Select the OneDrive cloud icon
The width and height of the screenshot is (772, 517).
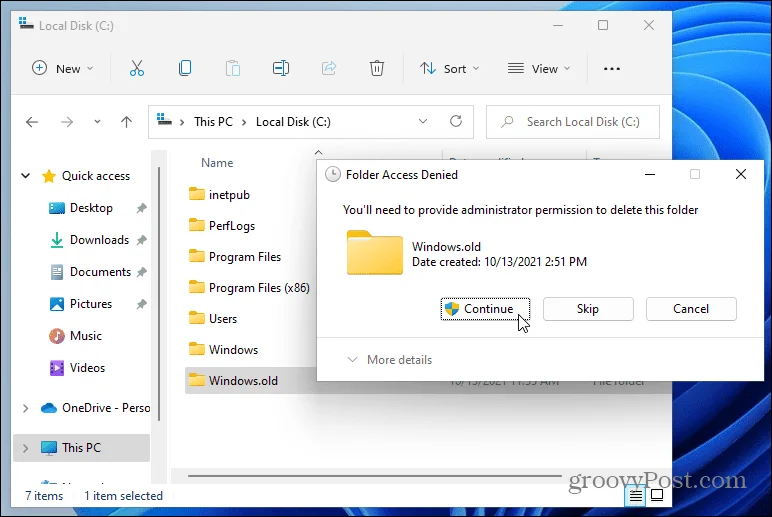pos(49,408)
